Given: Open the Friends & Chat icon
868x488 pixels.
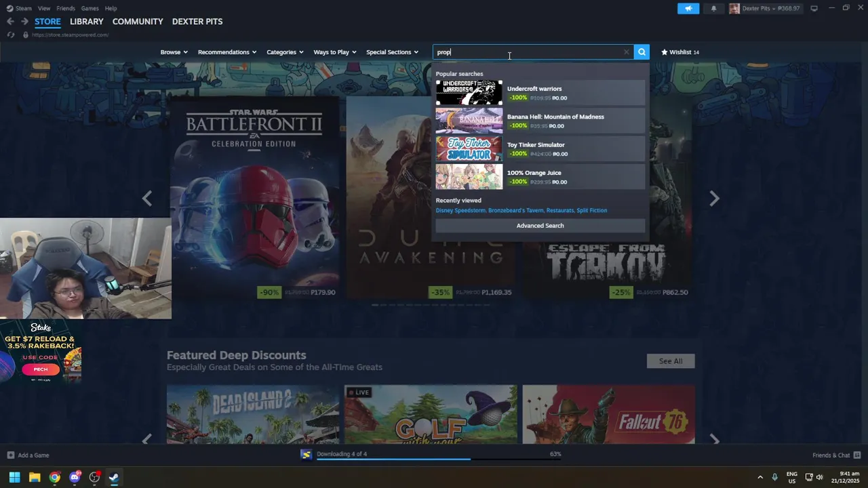Looking at the screenshot, I should (x=857, y=455).
